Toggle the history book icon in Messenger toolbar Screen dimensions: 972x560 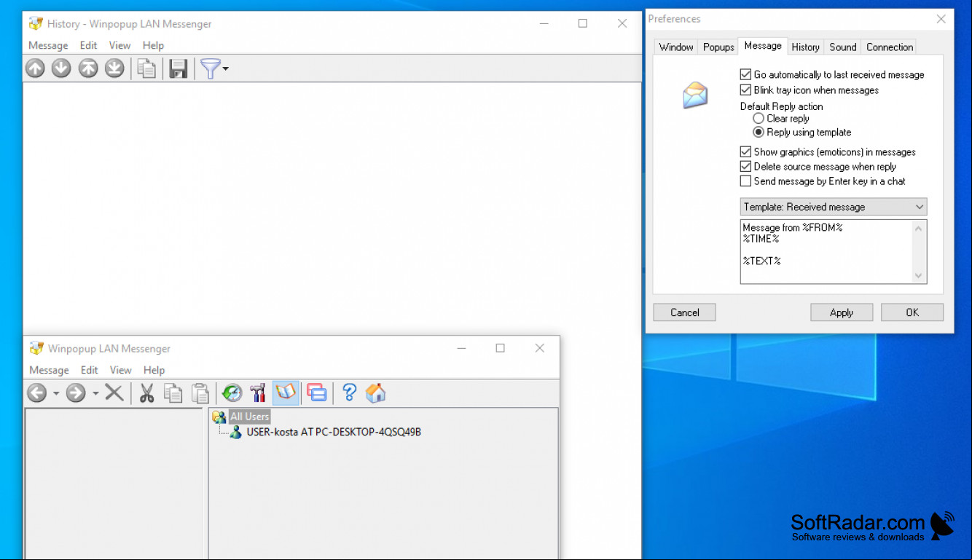(x=286, y=393)
